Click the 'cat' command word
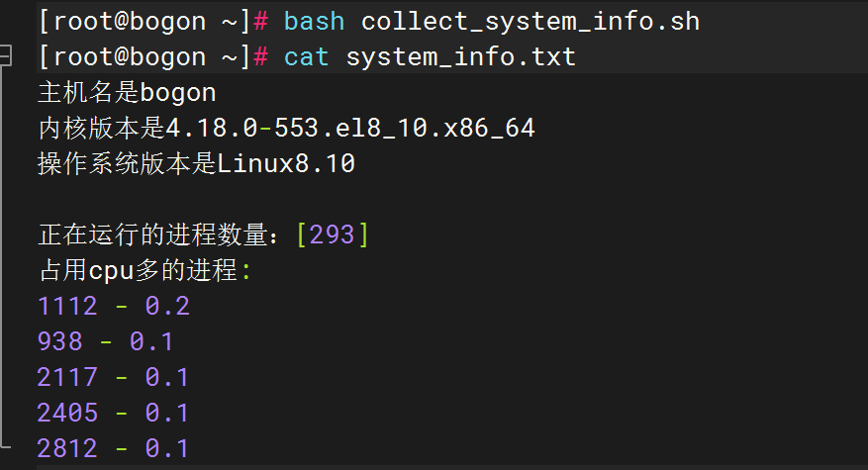 307,56
